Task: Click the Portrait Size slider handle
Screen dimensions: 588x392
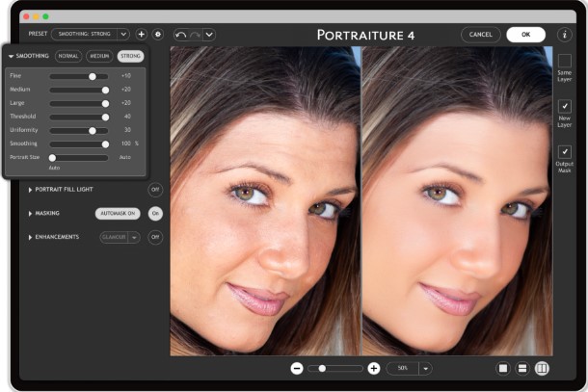Action: coord(52,158)
